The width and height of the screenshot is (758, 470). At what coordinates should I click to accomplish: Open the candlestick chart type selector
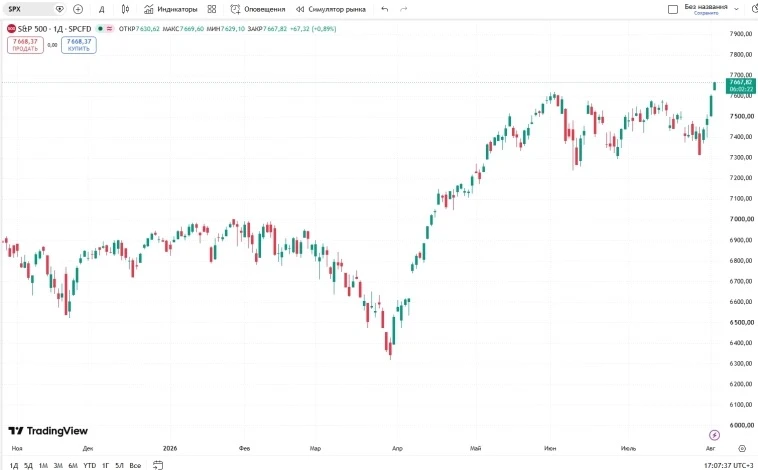pyautogui.click(x=125, y=9)
